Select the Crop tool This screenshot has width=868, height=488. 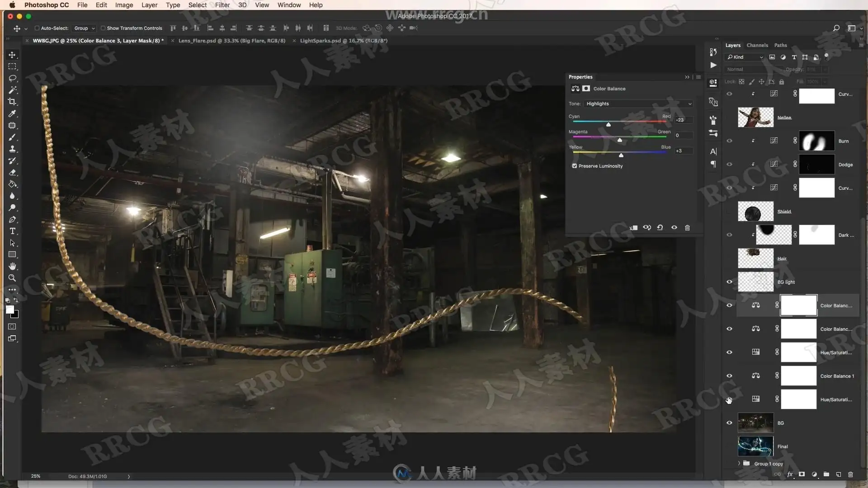[x=12, y=102]
